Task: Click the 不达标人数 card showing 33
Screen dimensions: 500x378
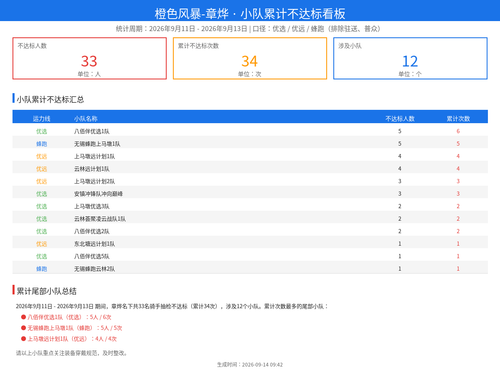Action: click(89, 58)
